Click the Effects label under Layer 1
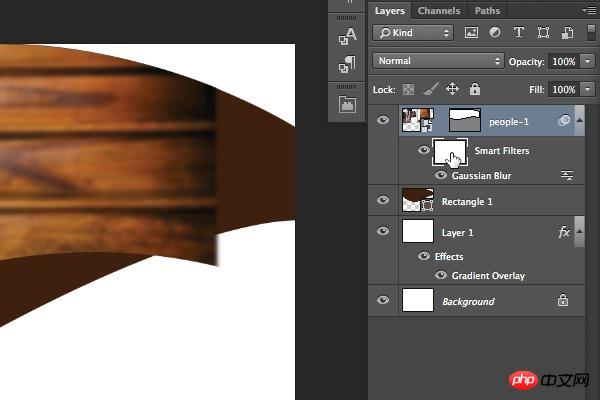The width and height of the screenshot is (600, 400). pyautogui.click(x=449, y=256)
